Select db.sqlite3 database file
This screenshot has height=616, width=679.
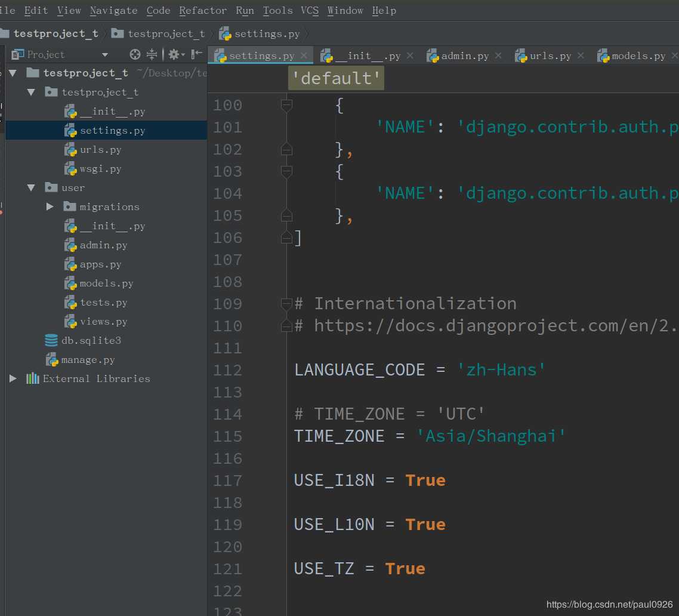tap(91, 340)
